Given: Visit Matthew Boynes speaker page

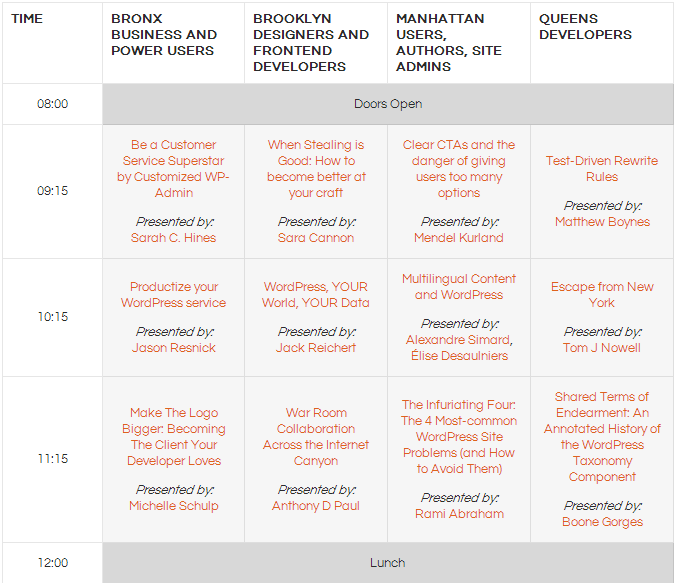Looking at the screenshot, I should coord(602,222).
